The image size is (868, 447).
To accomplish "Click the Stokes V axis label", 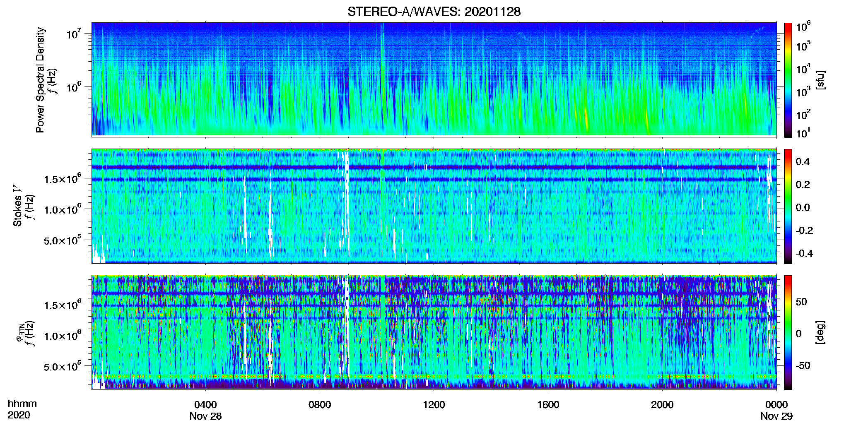I will pyautogui.click(x=17, y=206).
